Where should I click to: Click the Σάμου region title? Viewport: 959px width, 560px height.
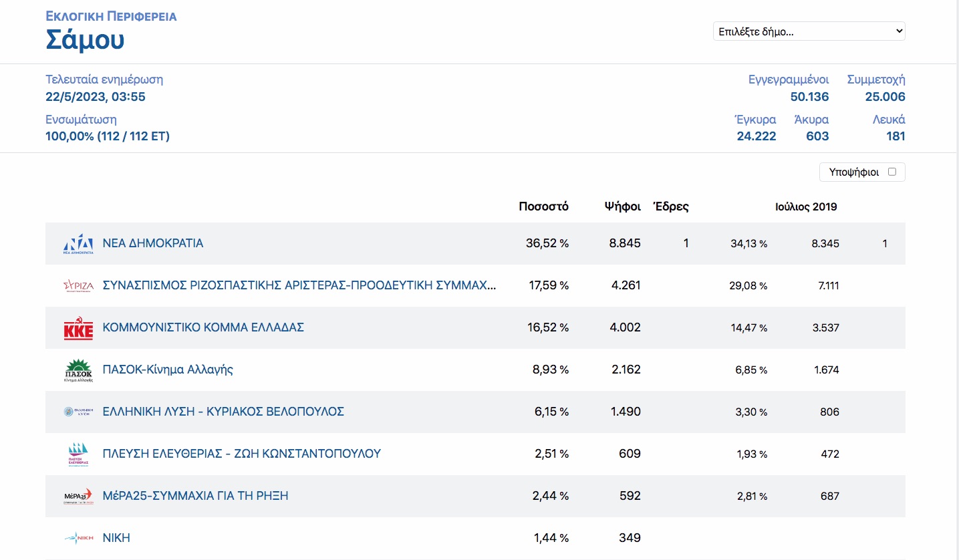pyautogui.click(x=85, y=40)
